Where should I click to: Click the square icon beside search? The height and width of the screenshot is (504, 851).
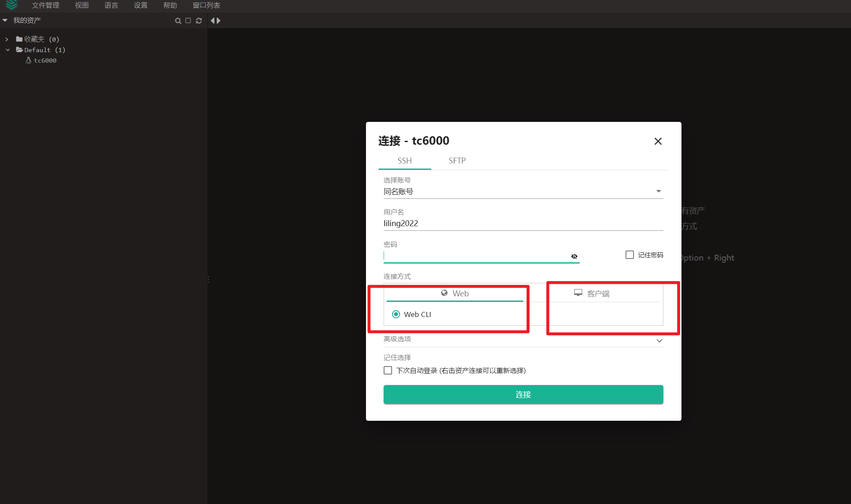coord(188,21)
